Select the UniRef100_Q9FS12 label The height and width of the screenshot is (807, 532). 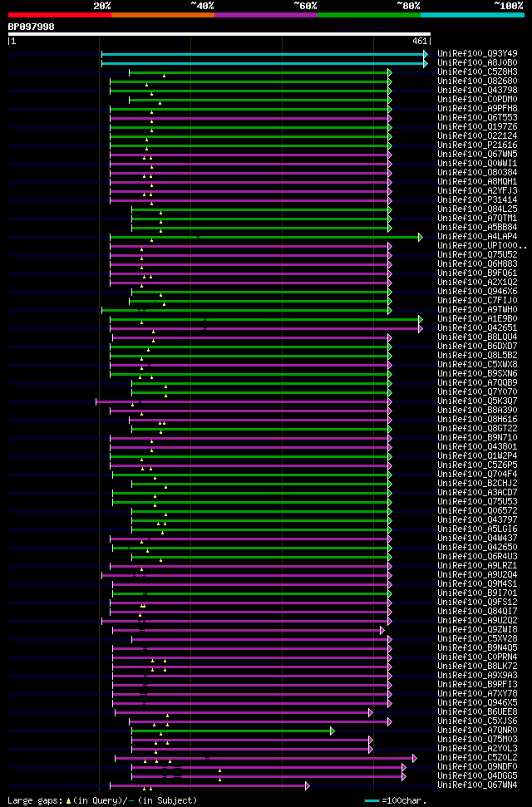477,603
